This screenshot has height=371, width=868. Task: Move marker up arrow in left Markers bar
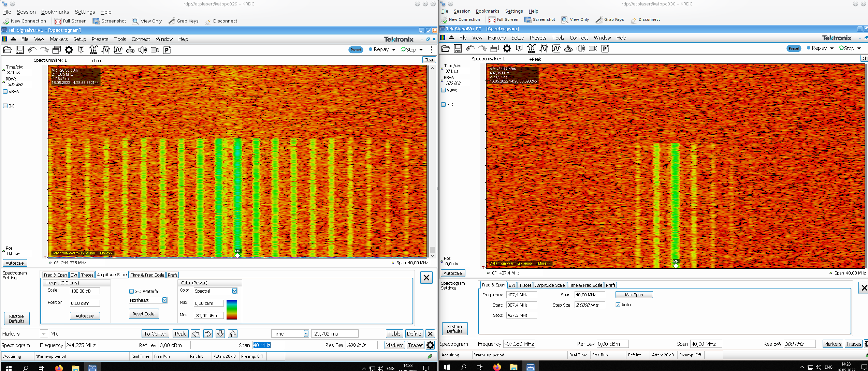pyautogui.click(x=233, y=334)
